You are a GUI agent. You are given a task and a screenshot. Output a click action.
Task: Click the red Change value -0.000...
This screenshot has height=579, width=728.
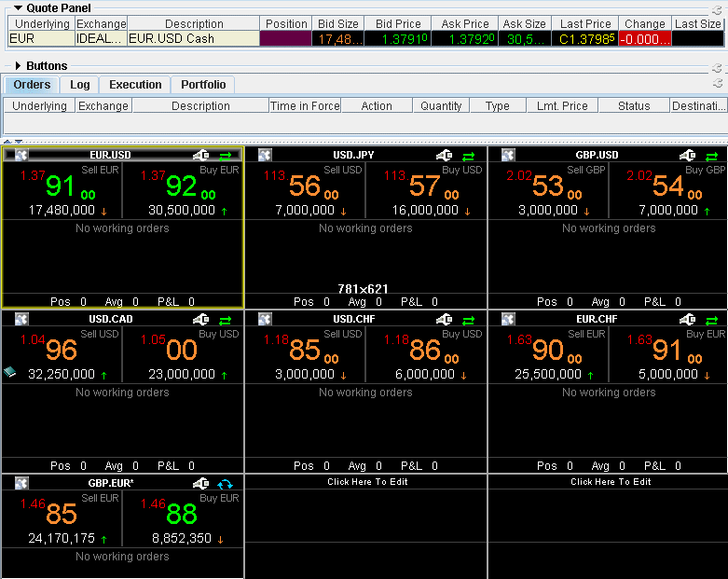[644, 38]
